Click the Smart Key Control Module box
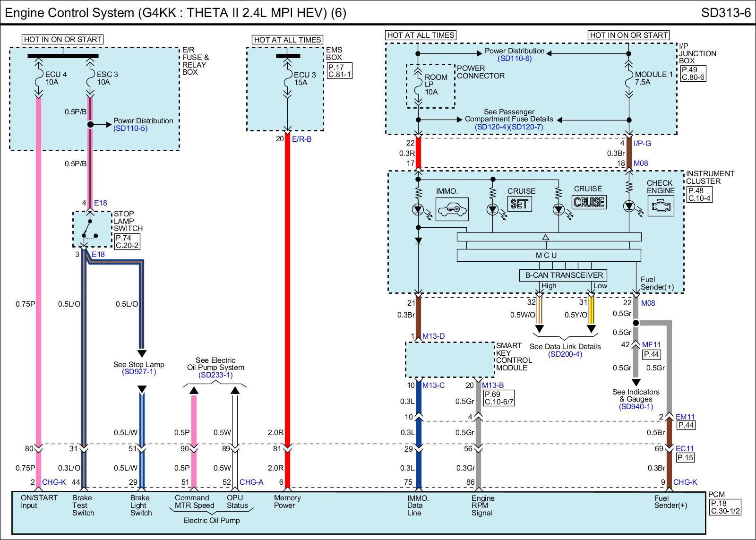756x540 pixels. [x=449, y=360]
